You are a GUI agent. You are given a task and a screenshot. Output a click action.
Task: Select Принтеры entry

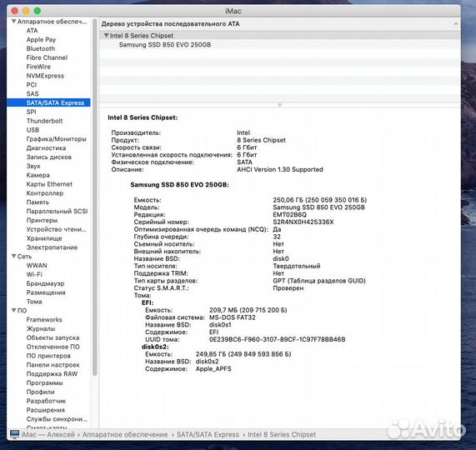pos(42,220)
